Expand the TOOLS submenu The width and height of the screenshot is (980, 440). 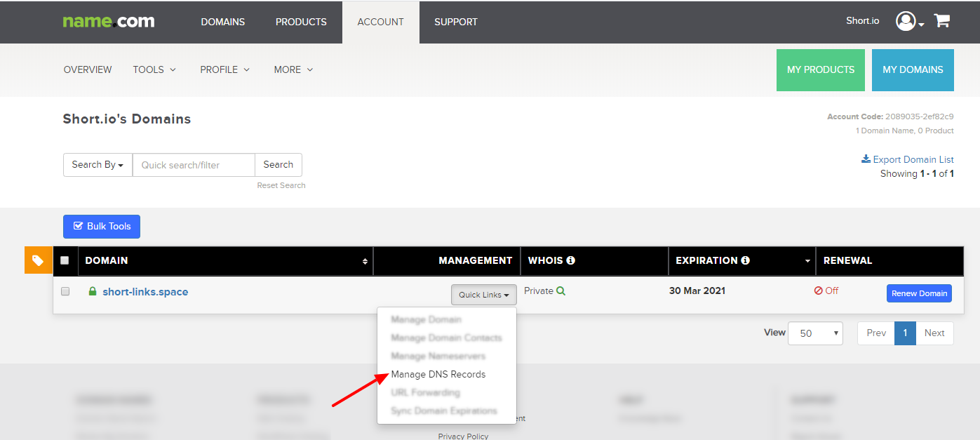point(154,69)
